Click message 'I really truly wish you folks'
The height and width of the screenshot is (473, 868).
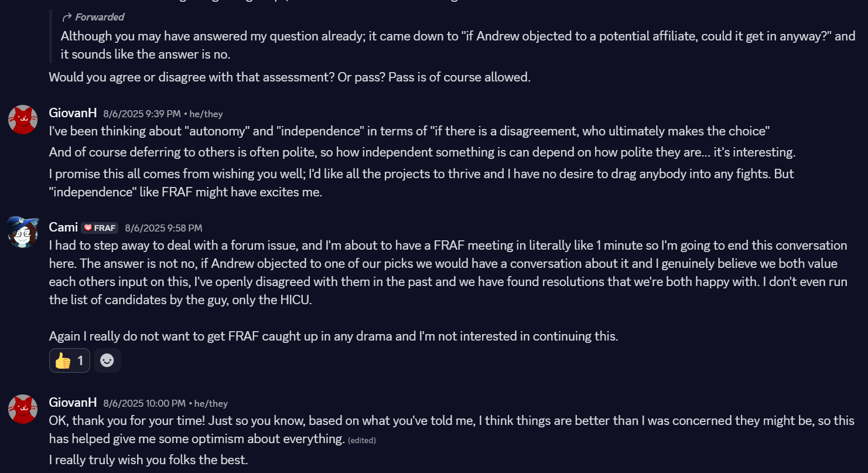click(149, 460)
